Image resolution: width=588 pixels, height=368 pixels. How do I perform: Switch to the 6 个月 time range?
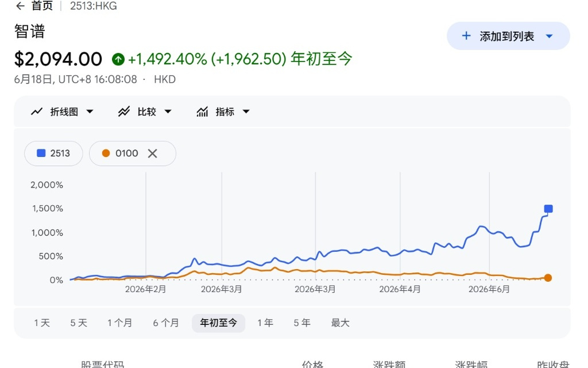166,323
